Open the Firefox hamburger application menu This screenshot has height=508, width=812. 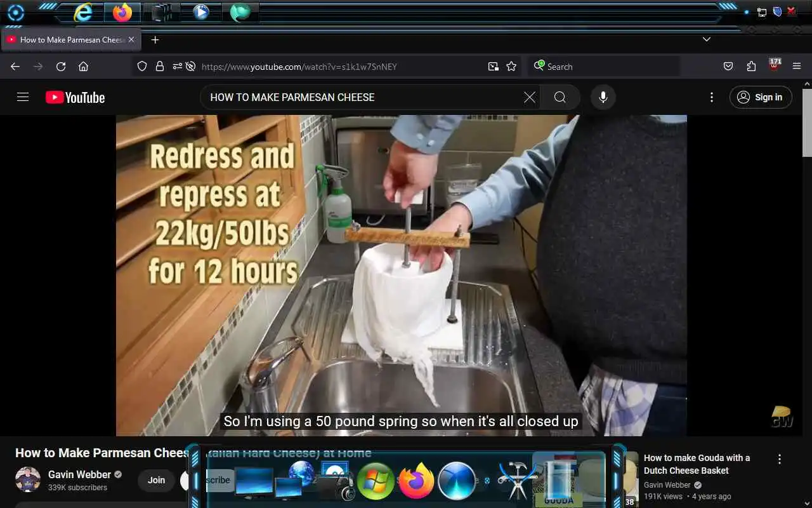coord(797,67)
